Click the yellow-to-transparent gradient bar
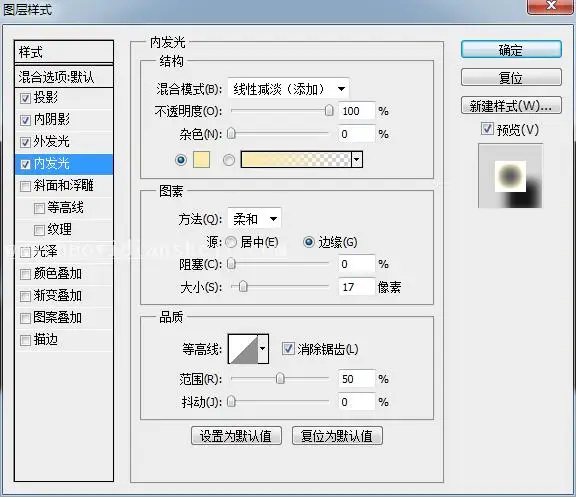This screenshot has height=497, width=576. [x=296, y=160]
